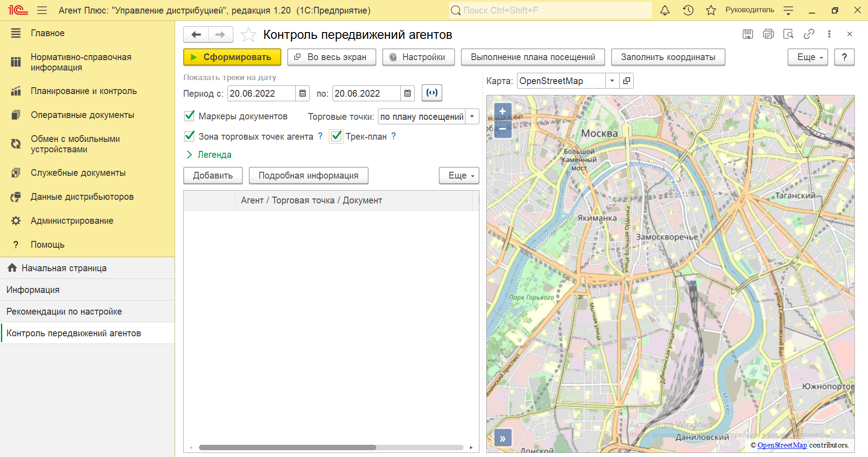The width and height of the screenshot is (868, 457).
Task: Toggle Трек-план checkbox
Action: 336,136
